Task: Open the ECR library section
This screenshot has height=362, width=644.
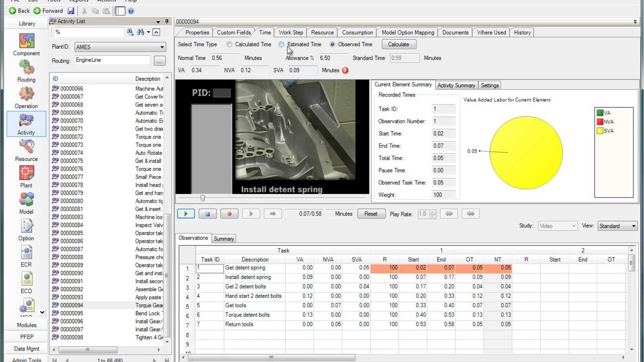Action: pos(26,256)
